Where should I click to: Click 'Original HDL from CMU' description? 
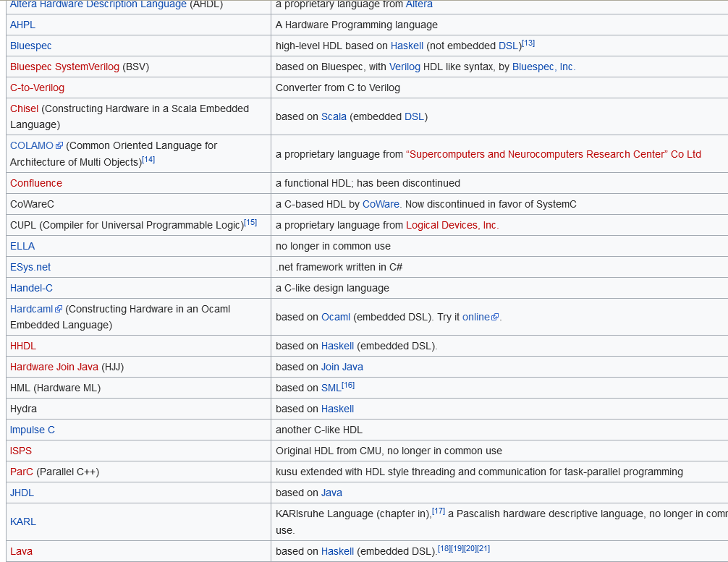coord(389,451)
